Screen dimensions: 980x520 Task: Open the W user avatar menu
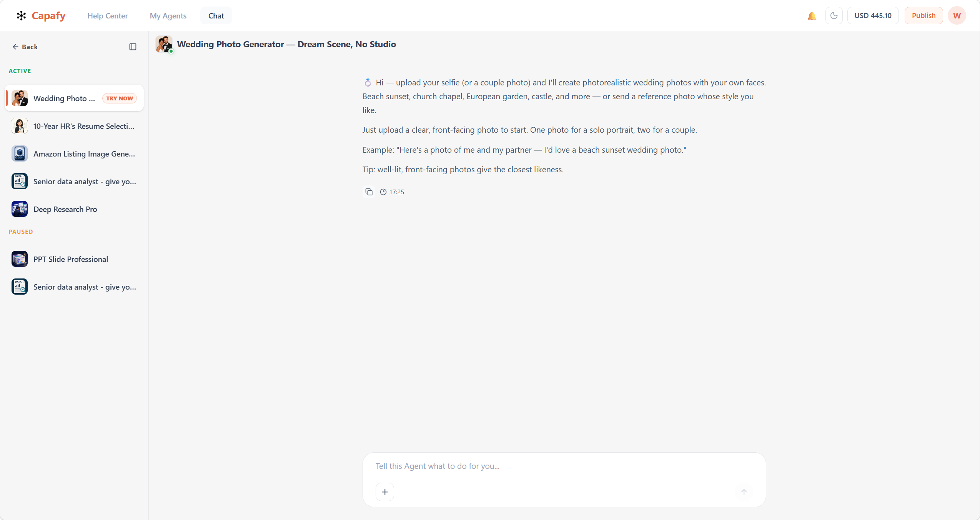(957, 16)
